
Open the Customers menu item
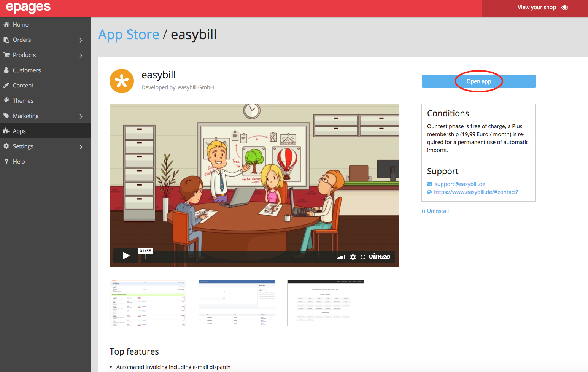click(45, 70)
